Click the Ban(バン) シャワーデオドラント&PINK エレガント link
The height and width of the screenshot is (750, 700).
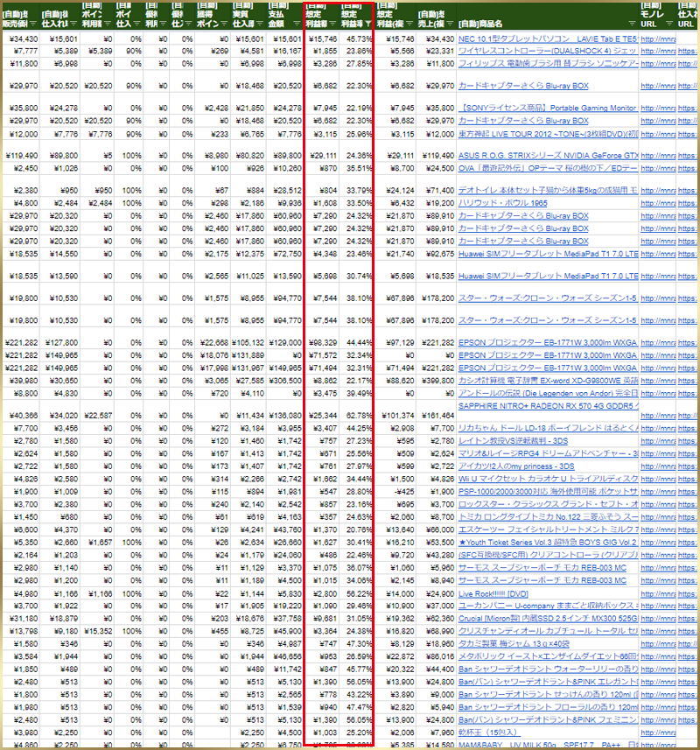tap(548, 682)
